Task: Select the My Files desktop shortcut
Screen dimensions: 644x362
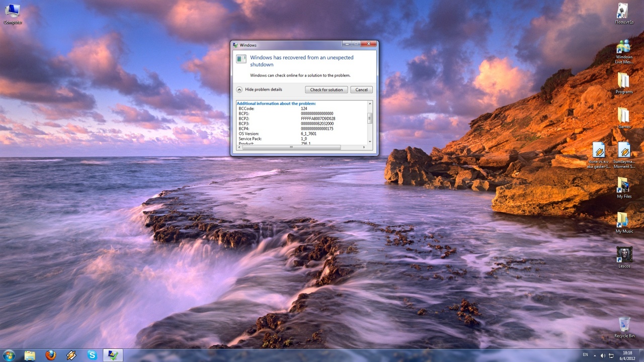Action: [x=624, y=188]
